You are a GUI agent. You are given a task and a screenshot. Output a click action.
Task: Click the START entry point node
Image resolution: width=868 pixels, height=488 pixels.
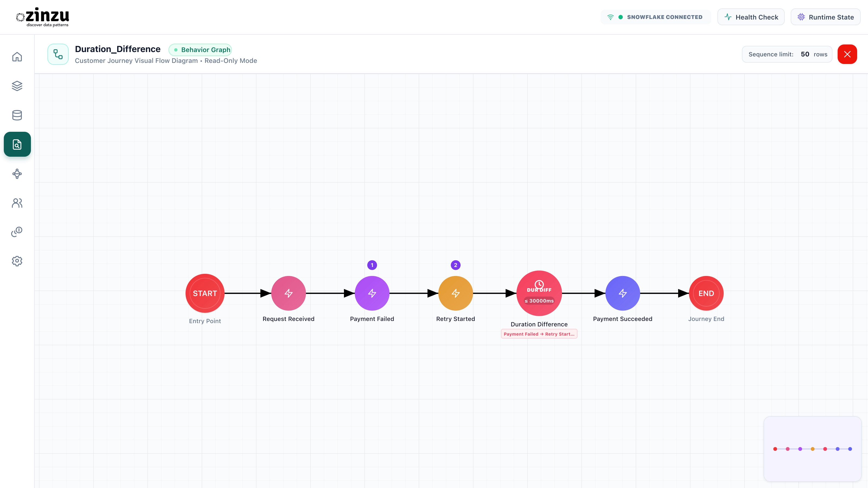pyautogui.click(x=205, y=293)
